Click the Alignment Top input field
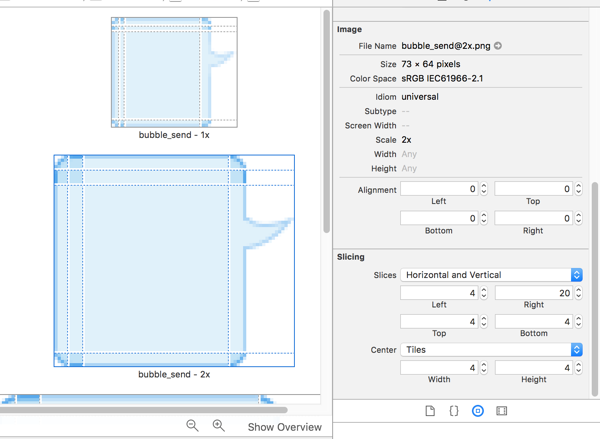This screenshot has width=600, height=439. [x=533, y=189]
